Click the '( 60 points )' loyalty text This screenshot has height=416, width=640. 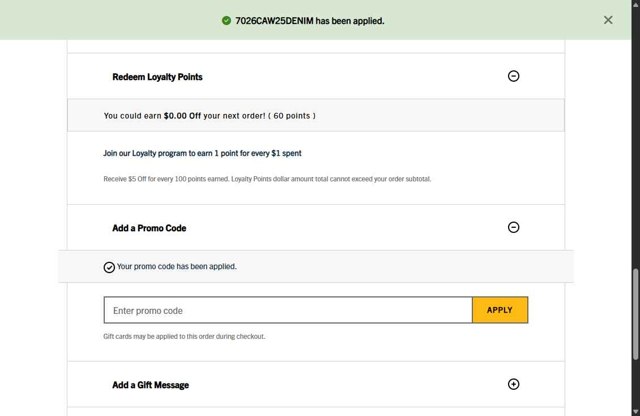[286, 116]
